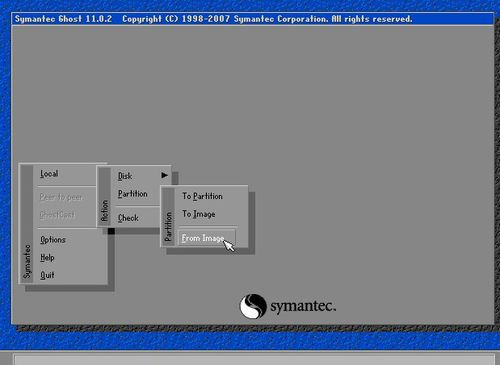500x365 pixels.
Task: Click the bottom status bar field
Action: click(254, 360)
